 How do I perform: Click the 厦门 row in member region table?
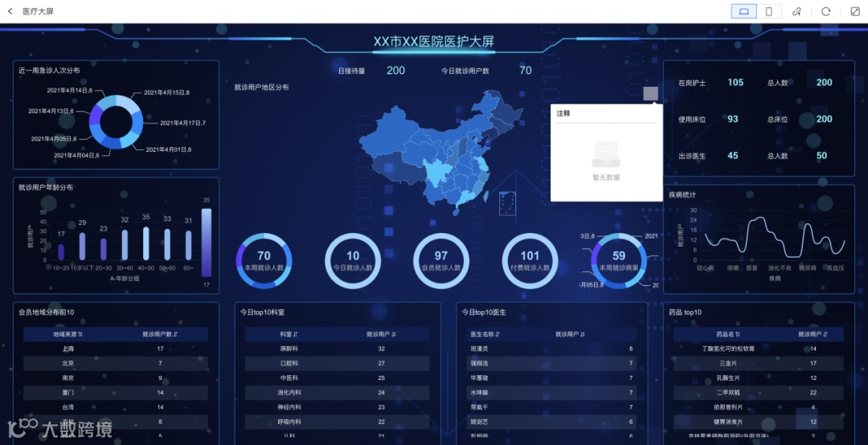click(116, 393)
